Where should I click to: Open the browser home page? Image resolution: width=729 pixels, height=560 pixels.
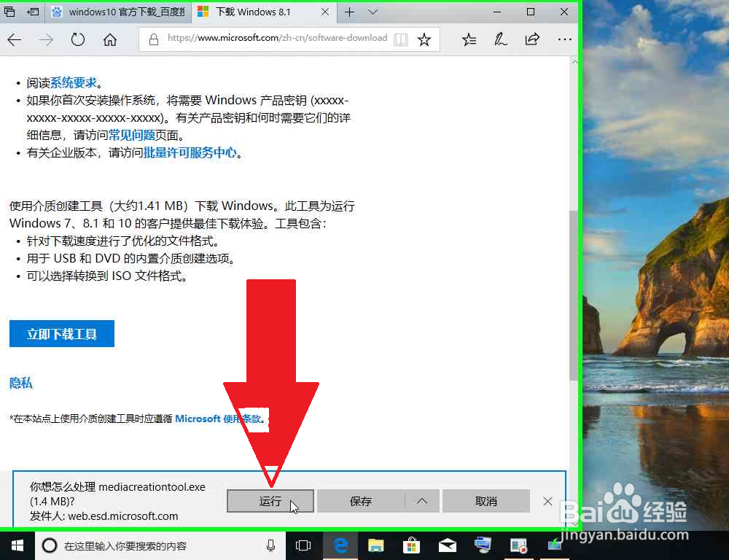[110, 40]
